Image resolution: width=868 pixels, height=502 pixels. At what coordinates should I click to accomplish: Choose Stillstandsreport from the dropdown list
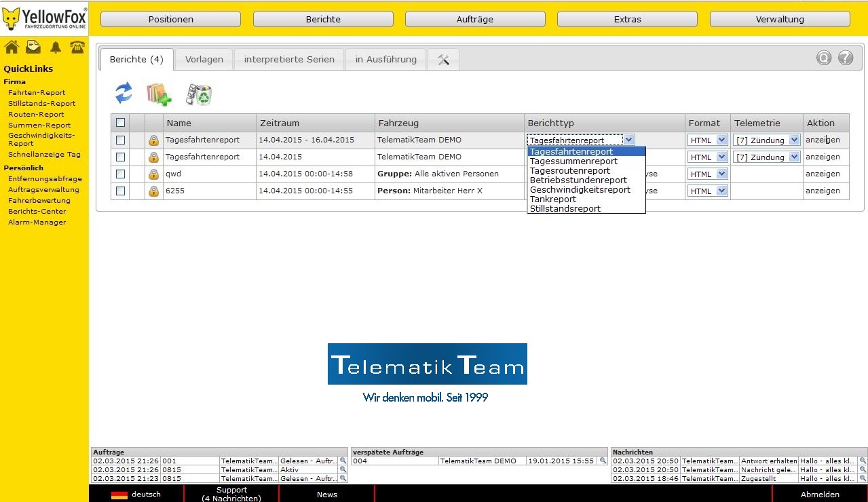586,209
